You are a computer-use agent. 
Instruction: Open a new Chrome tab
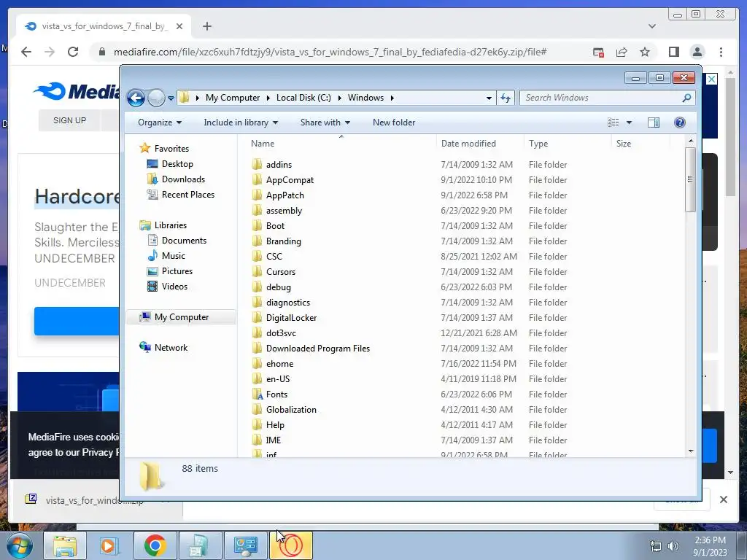[206, 26]
